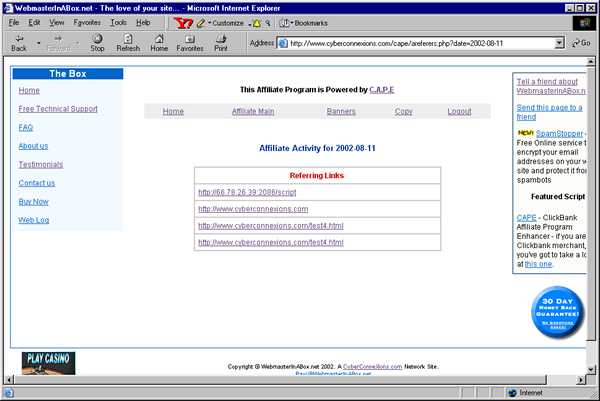Click the horizontal scrollbar right arrow
The width and height of the screenshot is (600, 401).
(x=581, y=380)
